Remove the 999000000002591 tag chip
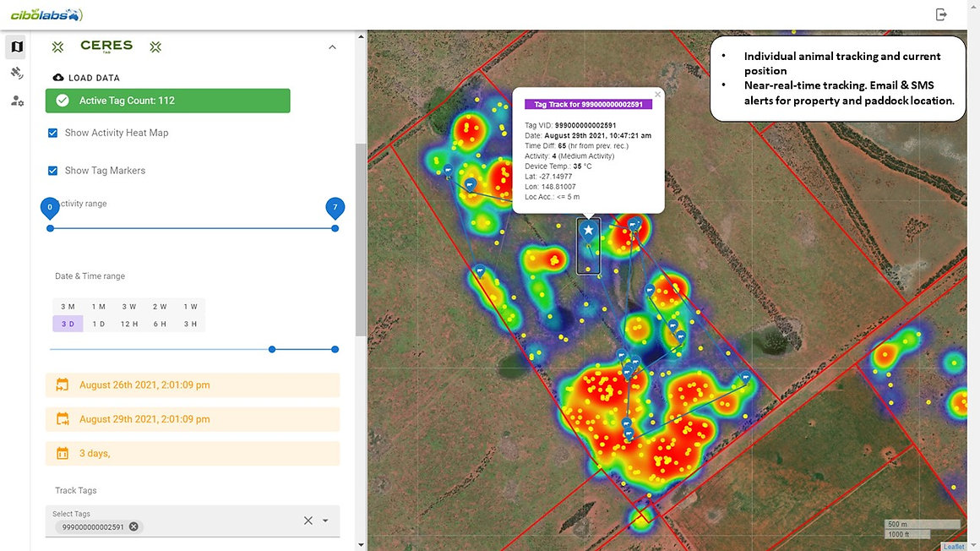Screen dimensions: 980x551 click(133, 526)
